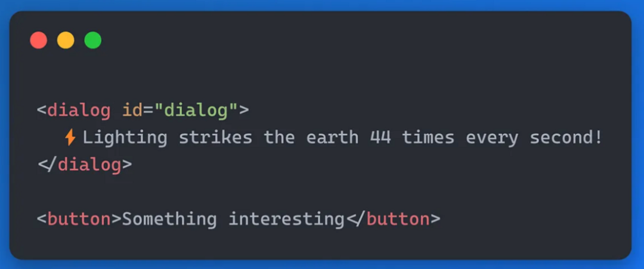Click the id attribute name

(132, 110)
